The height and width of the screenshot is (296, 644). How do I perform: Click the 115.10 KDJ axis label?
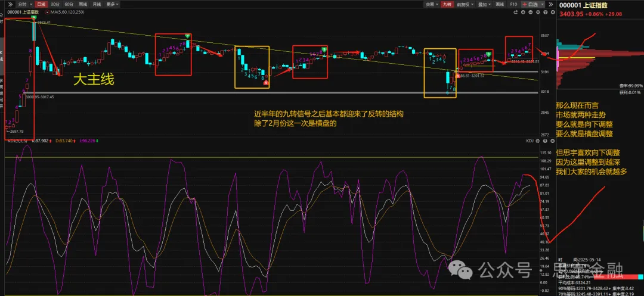point(546,153)
